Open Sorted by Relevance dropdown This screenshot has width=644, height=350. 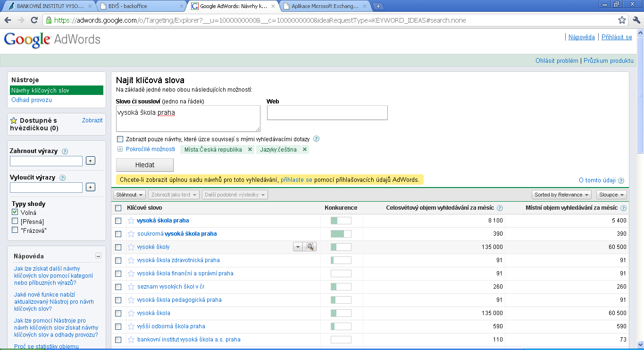pyautogui.click(x=561, y=195)
